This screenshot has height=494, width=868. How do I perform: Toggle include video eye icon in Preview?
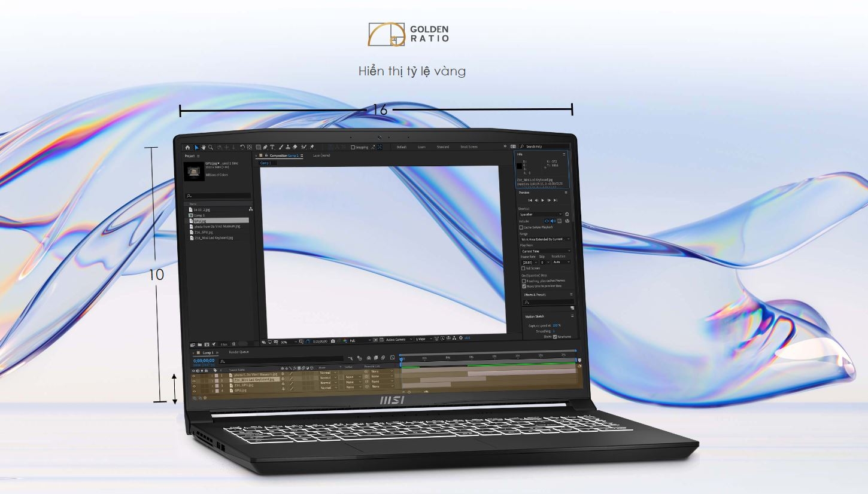click(547, 221)
